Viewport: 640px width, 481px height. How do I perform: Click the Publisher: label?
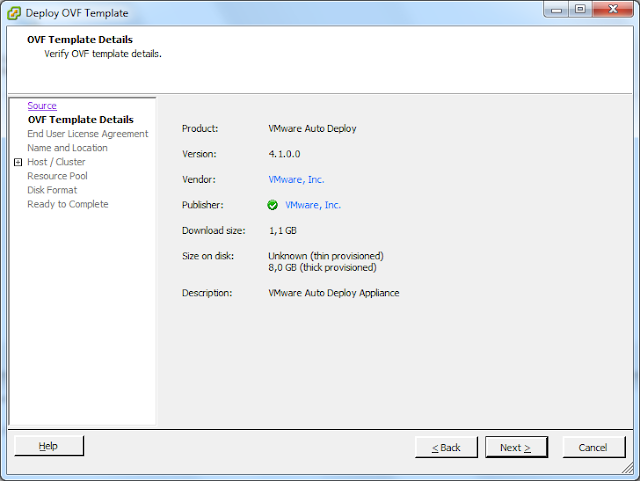[x=202, y=205]
